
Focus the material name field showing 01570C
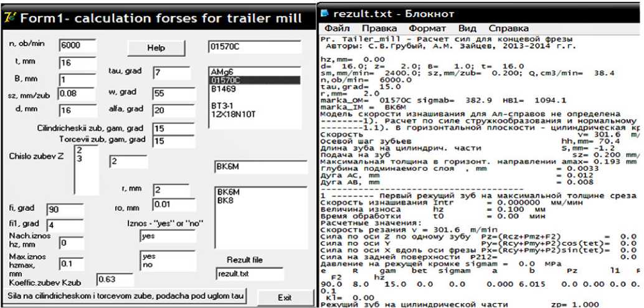click(x=255, y=47)
